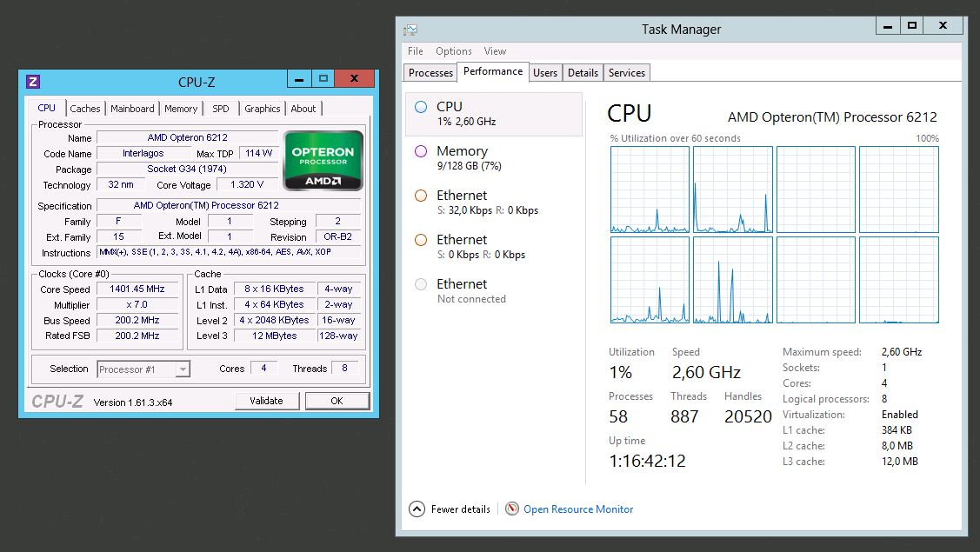
Task: Open the CPU-Z Memory tab
Action: tap(181, 109)
